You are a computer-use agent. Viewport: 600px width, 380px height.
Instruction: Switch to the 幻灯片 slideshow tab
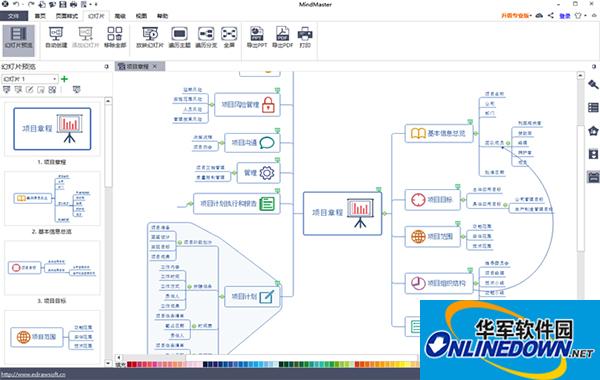pos(96,16)
